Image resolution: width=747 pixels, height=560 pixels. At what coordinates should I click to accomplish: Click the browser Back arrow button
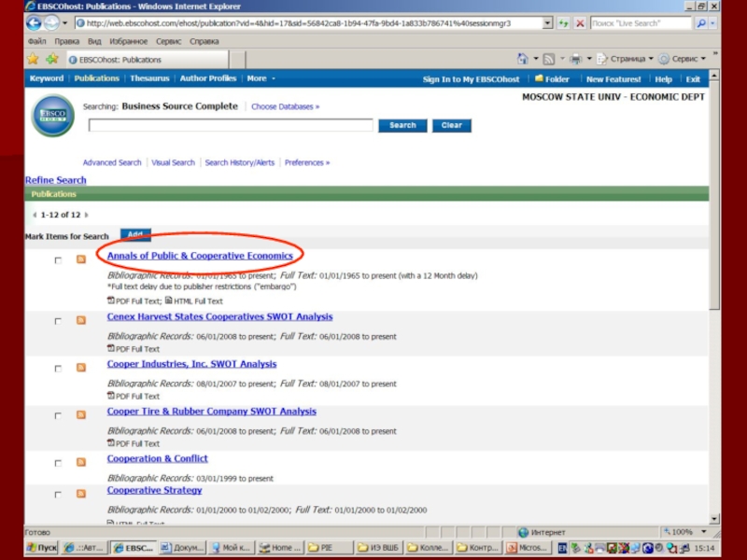tap(34, 22)
